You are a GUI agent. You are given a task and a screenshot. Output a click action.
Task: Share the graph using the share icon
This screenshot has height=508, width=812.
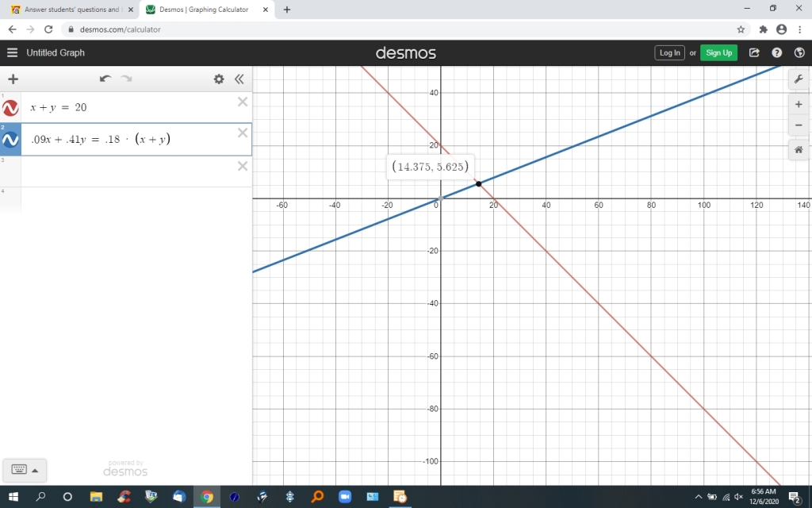754,52
